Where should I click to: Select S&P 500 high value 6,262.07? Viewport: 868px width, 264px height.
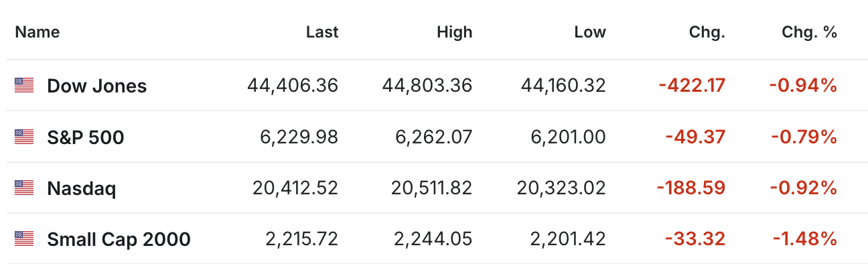435,137
